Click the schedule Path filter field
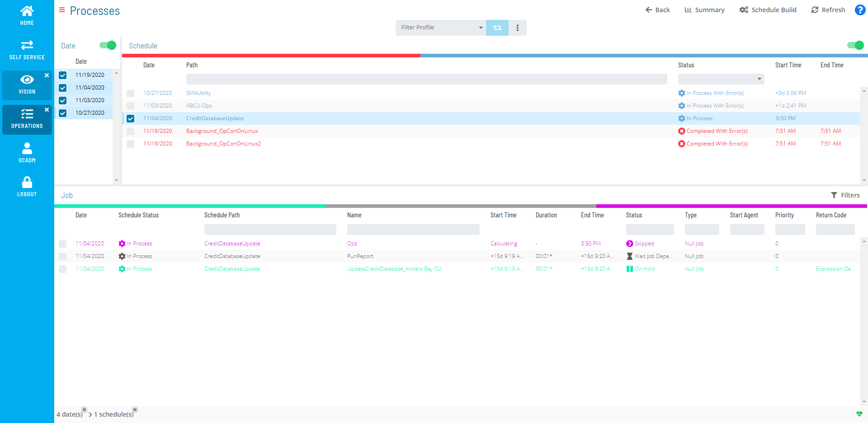Screen dimensions: 868x423 [427, 79]
